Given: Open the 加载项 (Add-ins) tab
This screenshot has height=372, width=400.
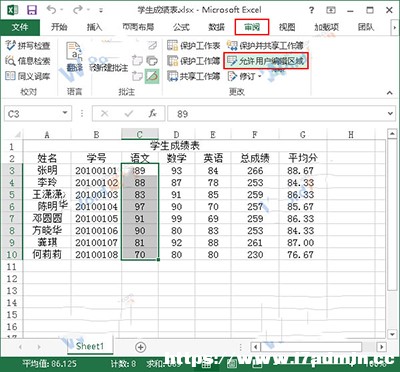Looking at the screenshot, I should [326, 27].
